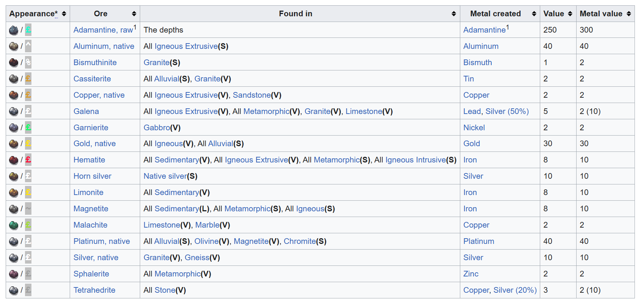Open the Tetrahedrite ore link

click(94, 290)
